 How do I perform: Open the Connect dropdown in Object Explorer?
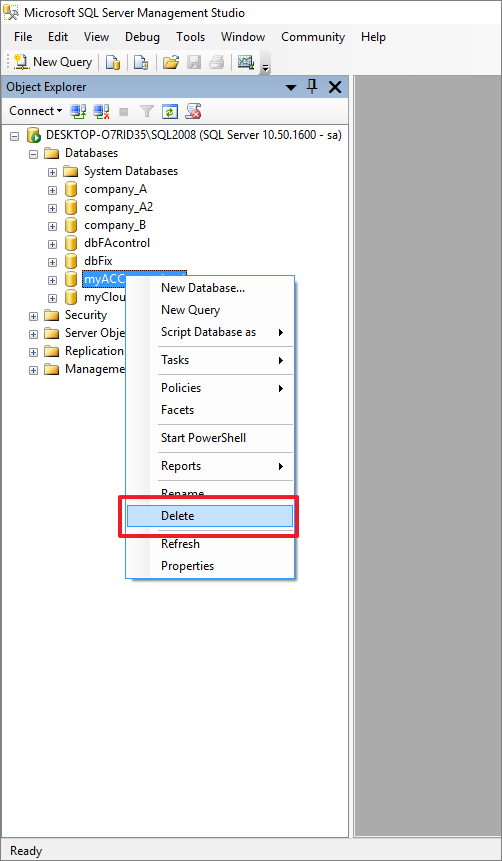pyautogui.click(x=35, y=111)
